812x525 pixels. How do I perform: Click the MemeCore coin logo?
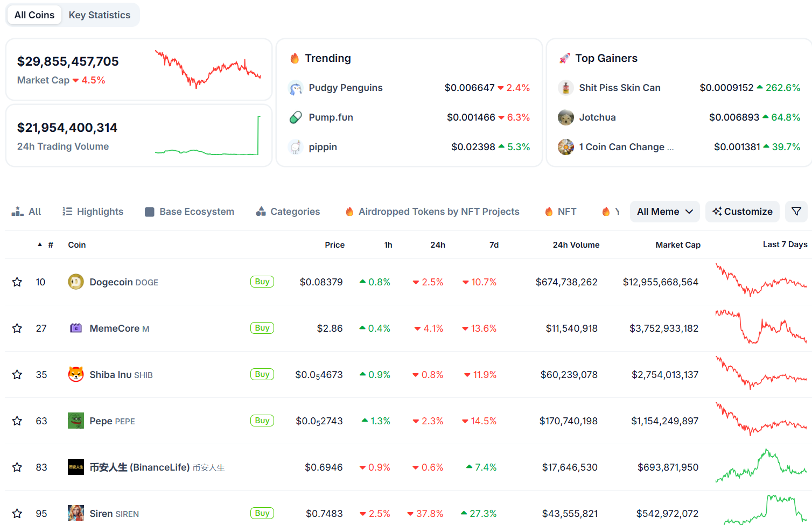pos(76,328)
